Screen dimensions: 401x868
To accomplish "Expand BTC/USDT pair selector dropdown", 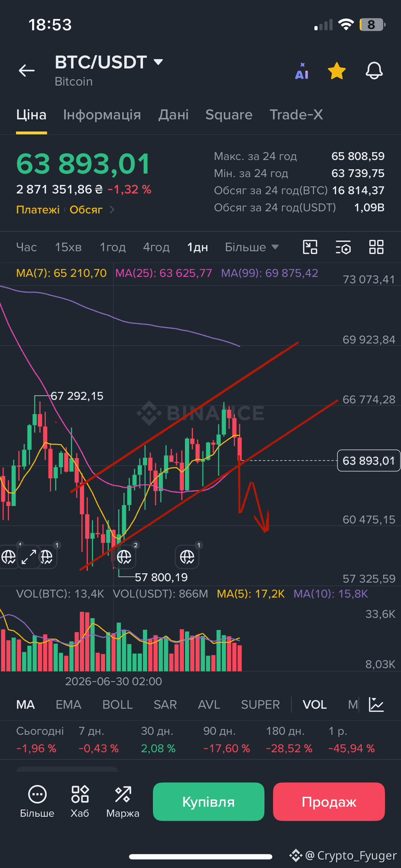I will click(x=158, y=62).
